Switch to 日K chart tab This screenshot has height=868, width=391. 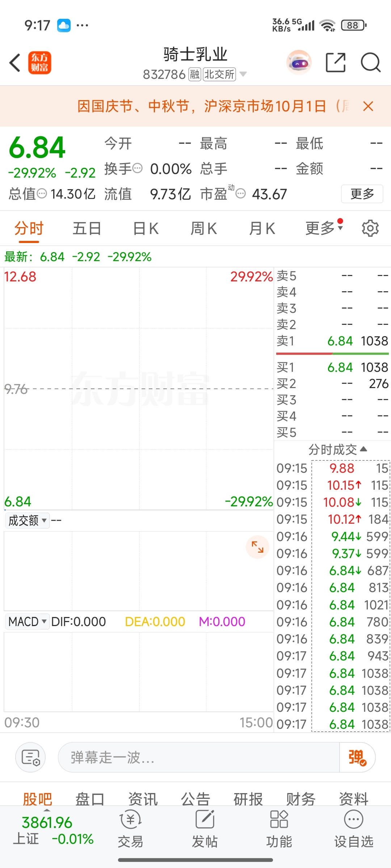146,229
